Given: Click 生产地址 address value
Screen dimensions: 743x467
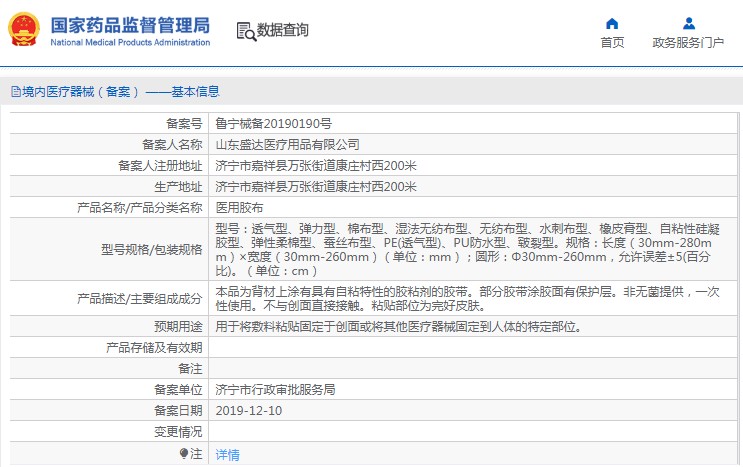Looking at the screenshot, I should tap(316, 187).
